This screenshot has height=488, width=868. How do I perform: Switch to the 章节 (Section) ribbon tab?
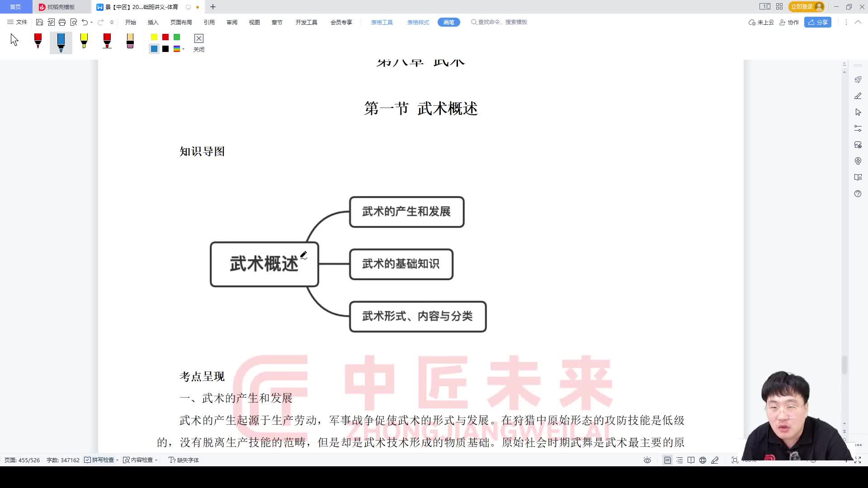coord(277,22)
